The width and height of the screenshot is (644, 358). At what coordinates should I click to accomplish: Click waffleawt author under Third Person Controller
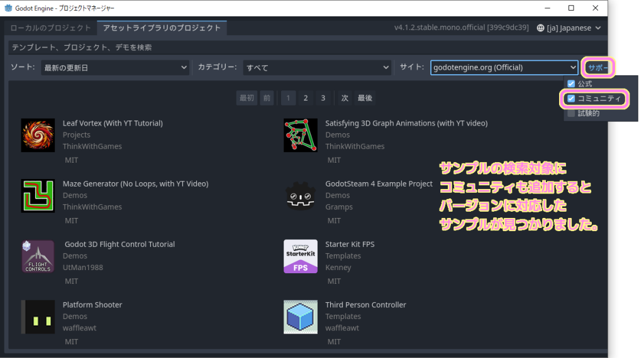[342, 328]
